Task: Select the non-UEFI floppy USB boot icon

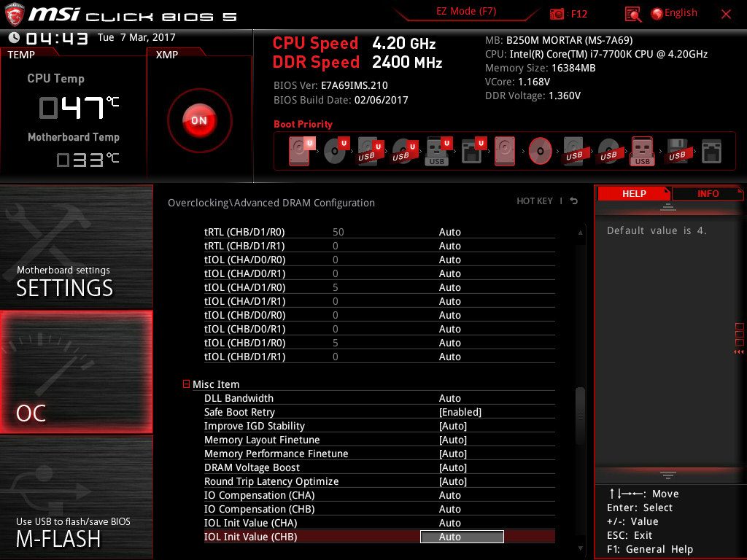Action: point(676,152)
